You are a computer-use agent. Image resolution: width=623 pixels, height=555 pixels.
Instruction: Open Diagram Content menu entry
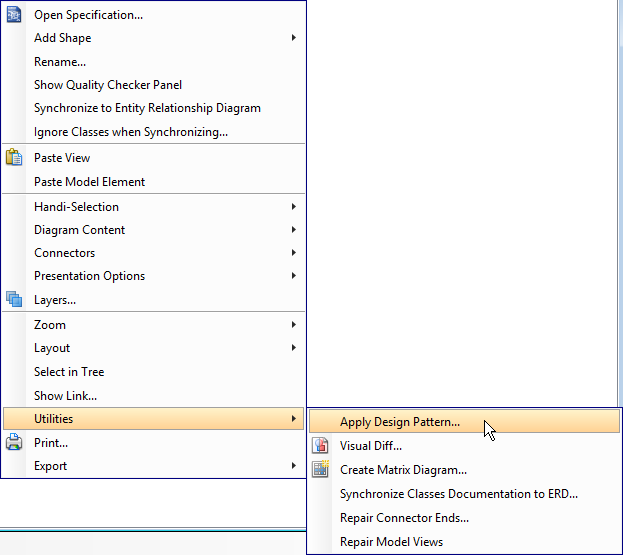pos(153,230)
